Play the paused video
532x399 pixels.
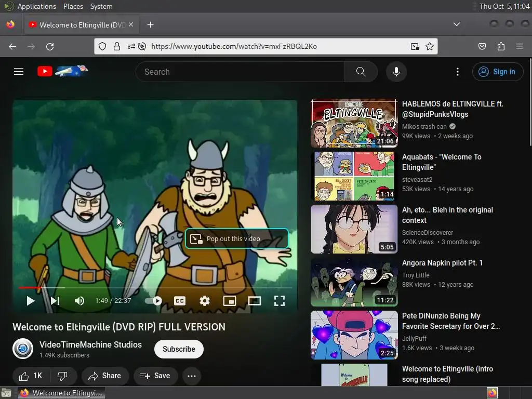coord(31,301)
